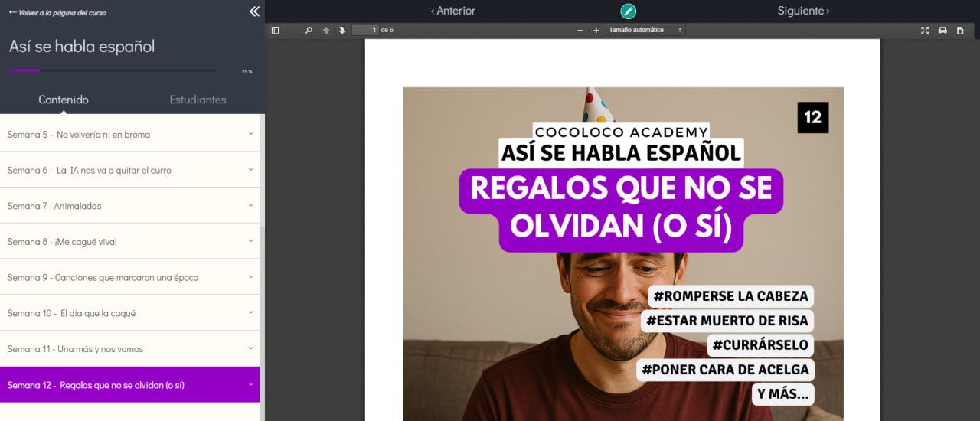Select Semana 12 - Regalos que no se olvidan
Screen dimensions: 980x421
[129, 384]
